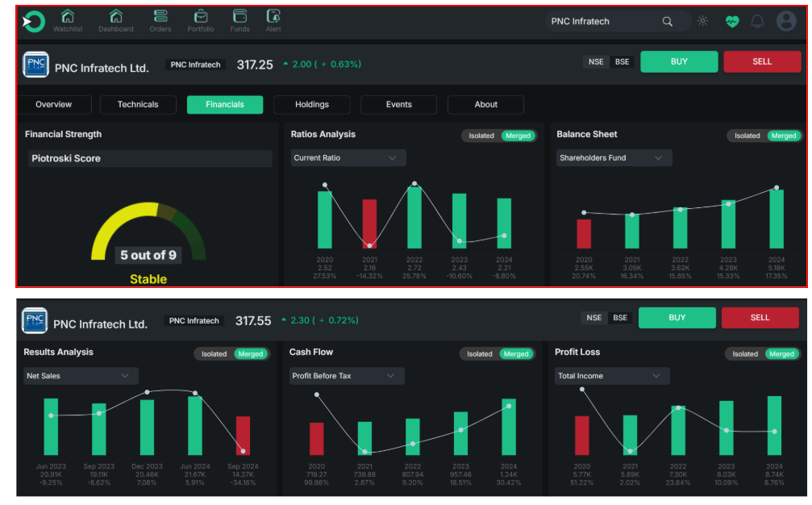
Task: Click the bottom PNC company logo
Action: [35, 320]
